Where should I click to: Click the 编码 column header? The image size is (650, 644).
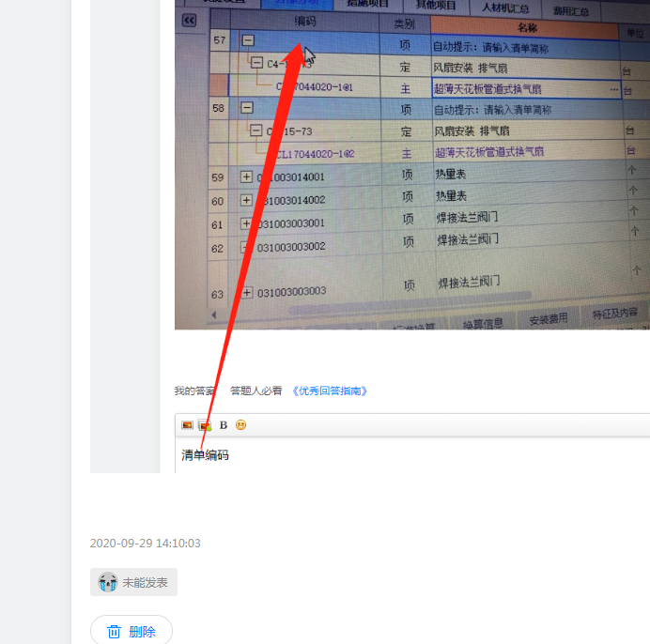click(x=304, y=21)
